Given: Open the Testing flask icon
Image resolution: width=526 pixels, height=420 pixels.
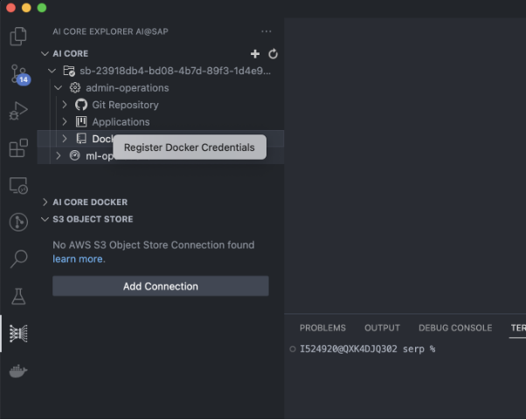Looking at the screenshot, I should 18,296.
